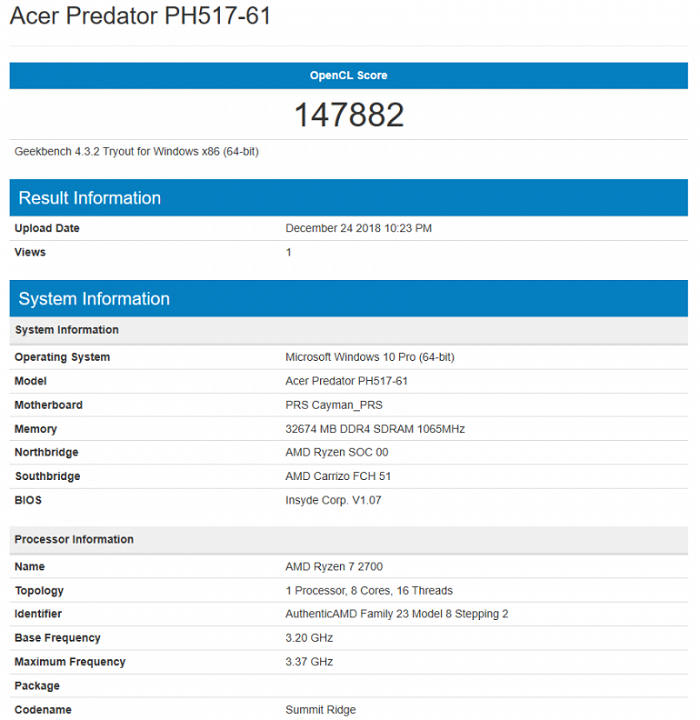Click the Topology label

[x=39, y=591]
